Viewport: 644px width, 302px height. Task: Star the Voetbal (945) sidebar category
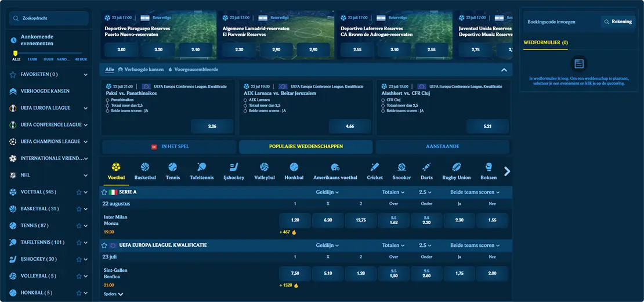click(78, 192)
